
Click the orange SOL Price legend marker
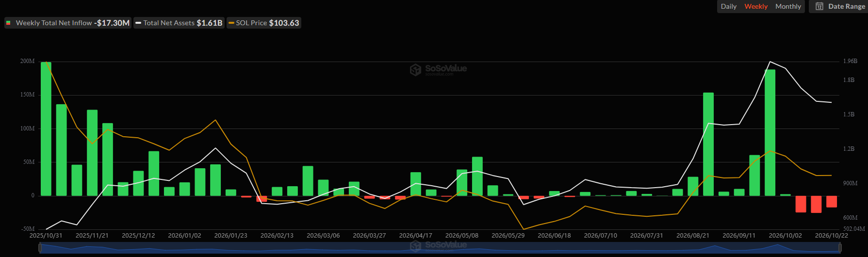[231, 23]
